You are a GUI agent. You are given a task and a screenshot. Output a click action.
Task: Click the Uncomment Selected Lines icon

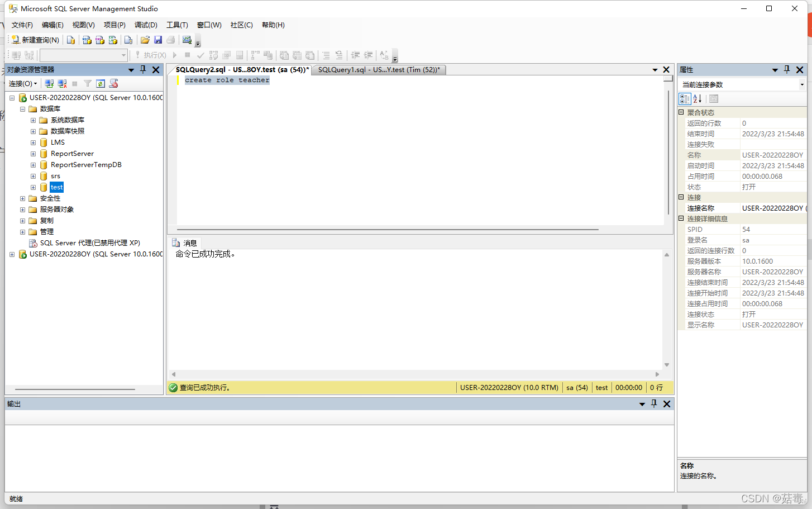339,55
